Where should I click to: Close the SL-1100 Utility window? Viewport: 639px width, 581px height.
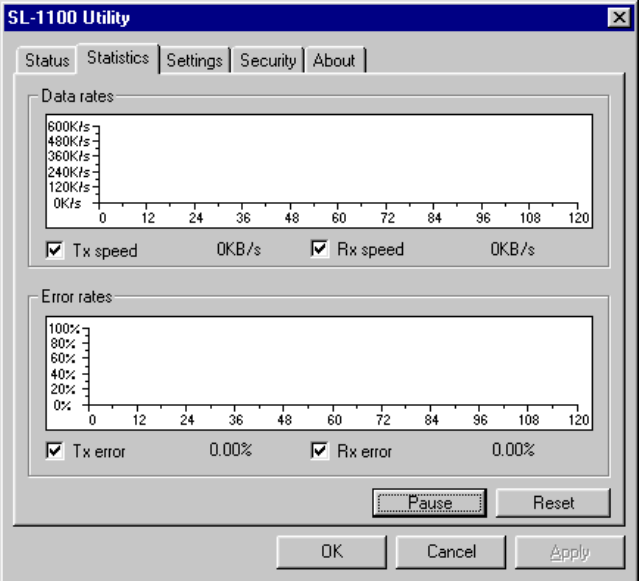coord(619,18)
